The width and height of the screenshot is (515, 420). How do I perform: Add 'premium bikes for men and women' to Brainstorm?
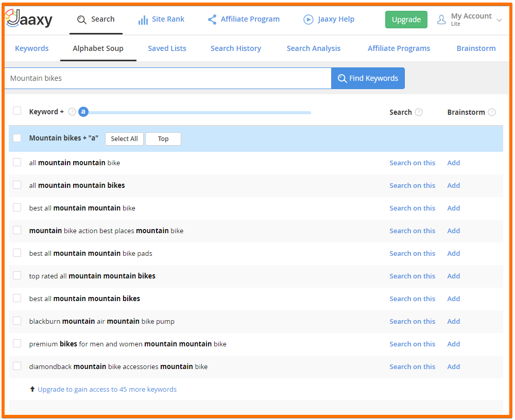pos(454,344)
